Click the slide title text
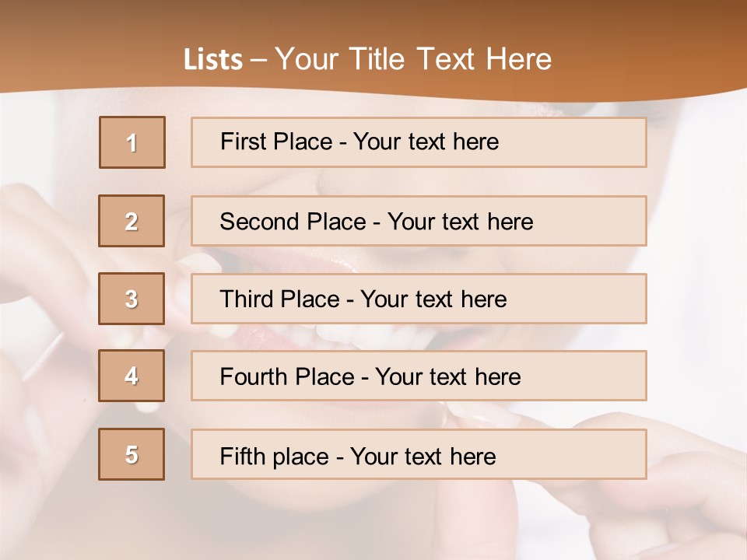The height and width of the screenshot is (560, 747). point(368,59)
